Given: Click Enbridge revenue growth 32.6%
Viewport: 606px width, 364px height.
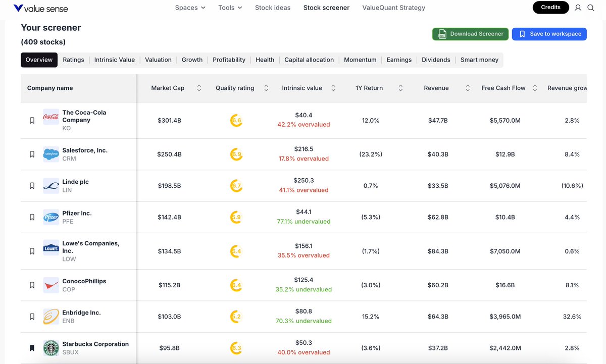Looking at the screenshot, I should coord(573,317).
